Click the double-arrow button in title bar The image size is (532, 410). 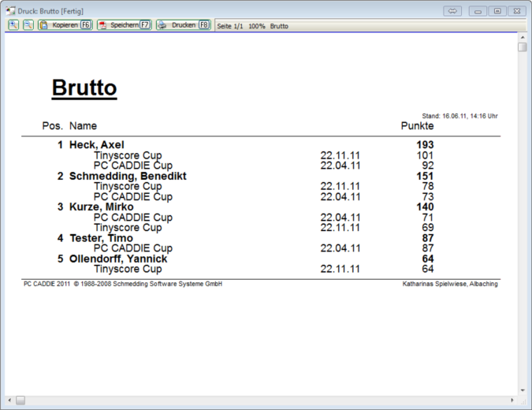point(452,11)
